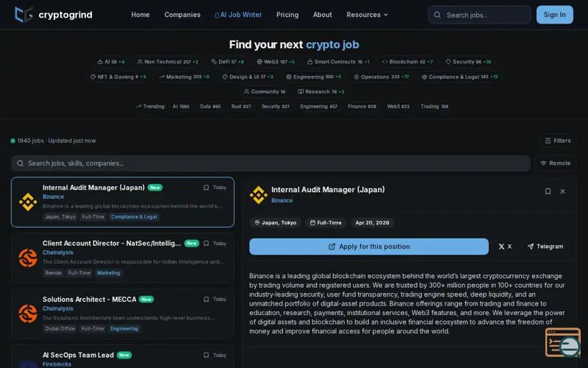Close the job detail panel
588x368 pixels.
[562, 191]
